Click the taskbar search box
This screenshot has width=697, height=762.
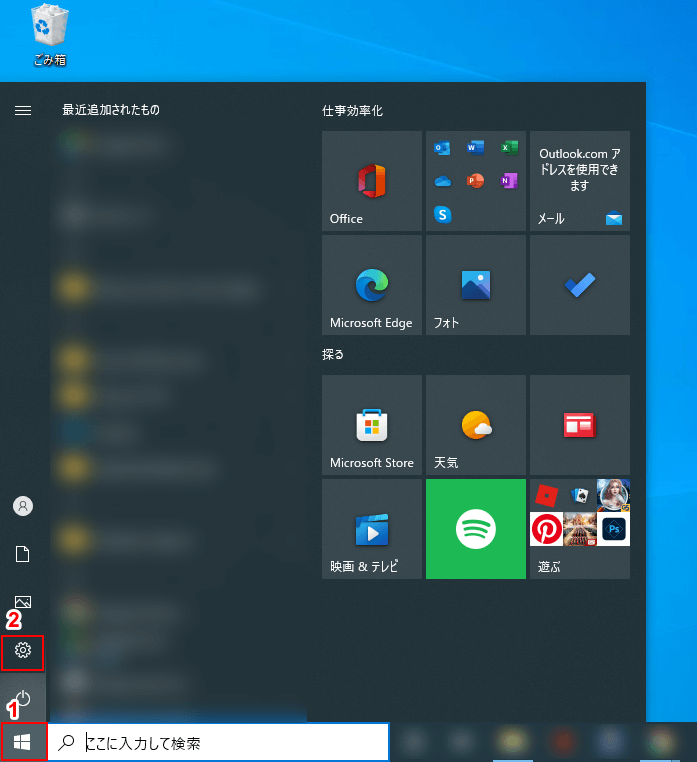(x=218, y=742)
